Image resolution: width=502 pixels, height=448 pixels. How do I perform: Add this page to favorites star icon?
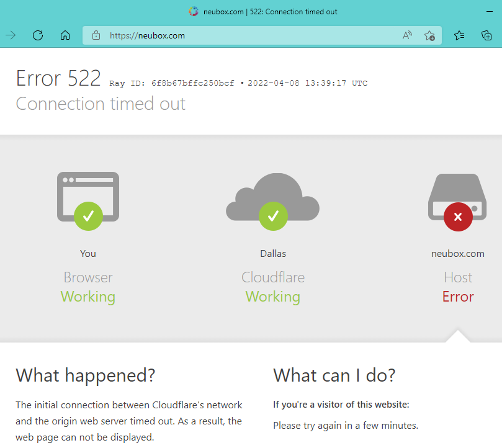429,35
